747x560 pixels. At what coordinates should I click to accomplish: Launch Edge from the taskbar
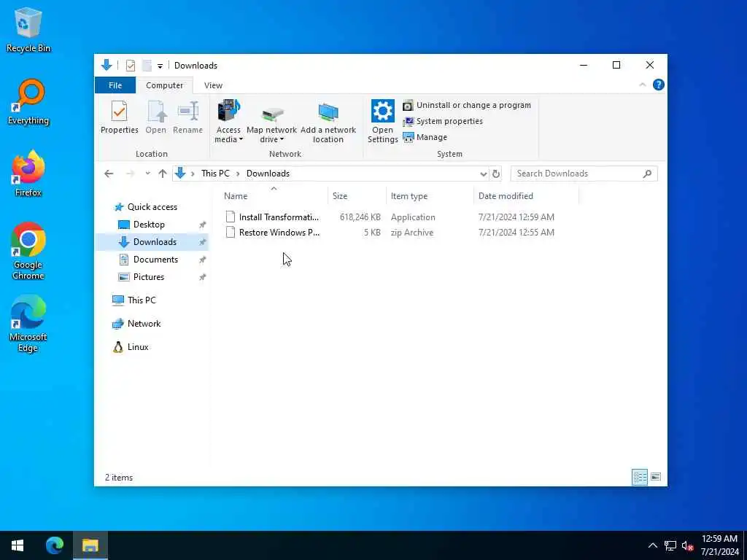[54, 545]
